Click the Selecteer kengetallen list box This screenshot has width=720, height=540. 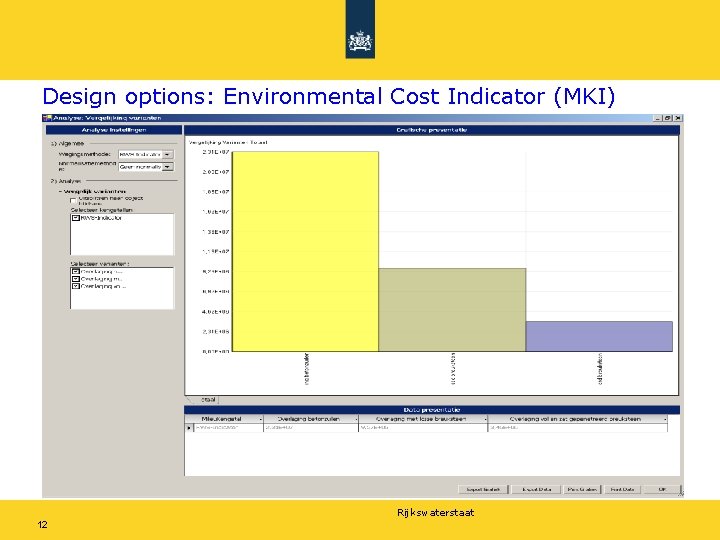click(122, 234)
